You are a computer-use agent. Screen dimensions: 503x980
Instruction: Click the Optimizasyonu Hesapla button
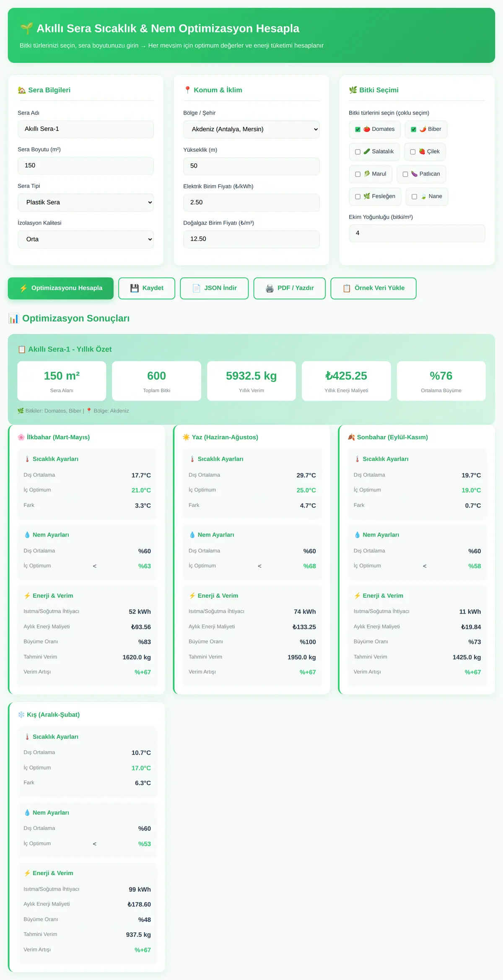(61, 288)
